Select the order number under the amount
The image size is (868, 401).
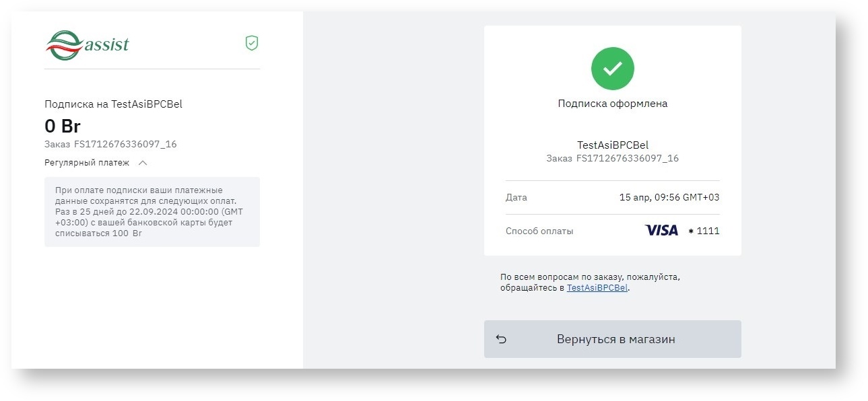tap(110, 144)
